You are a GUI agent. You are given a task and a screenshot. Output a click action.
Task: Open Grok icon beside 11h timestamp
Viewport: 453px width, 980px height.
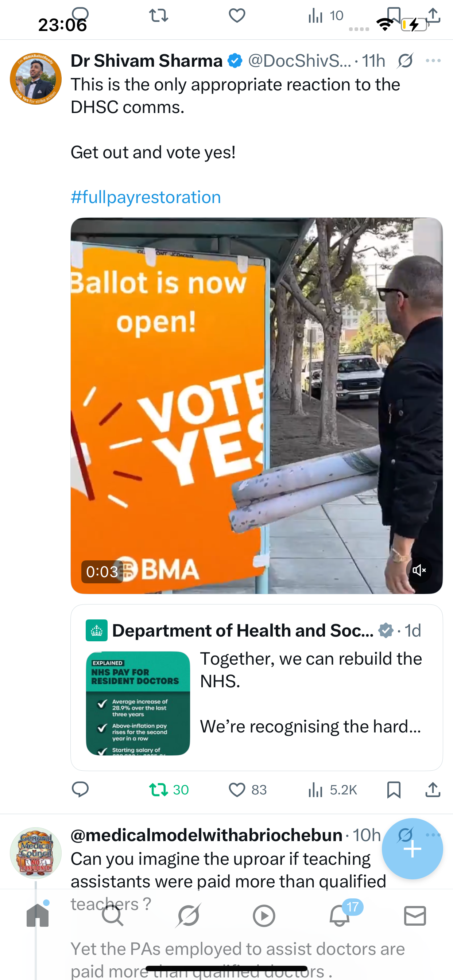coord(406,61)
